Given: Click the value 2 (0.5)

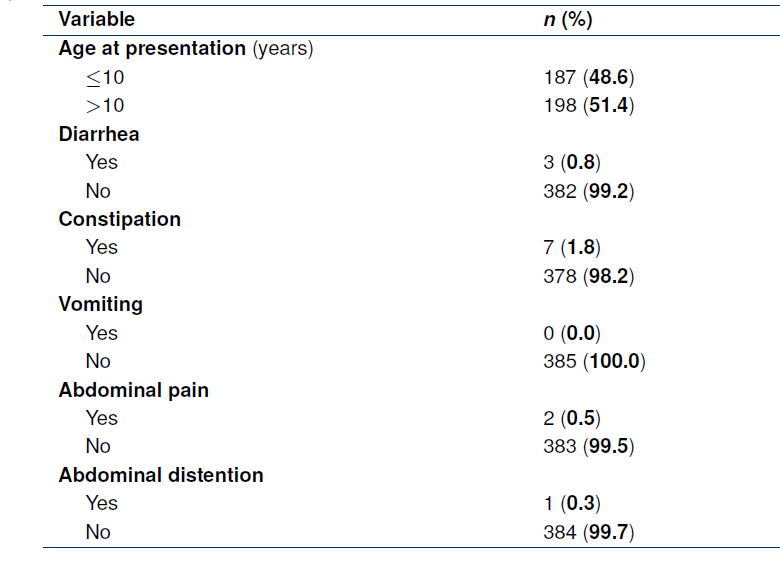Looking at the screenshot, I should (572, 418).
